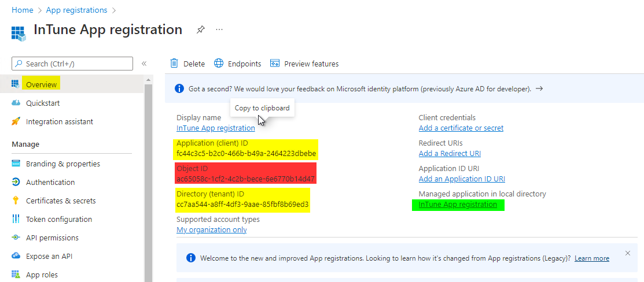
Task: Click the Authentication arrow icon
Action: click(x=16, y=182)
